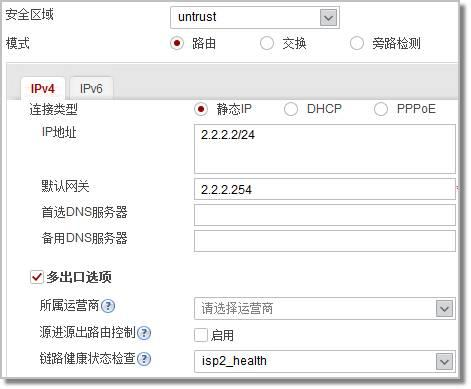Screen dimensions: 471x389
Task: Choose PPPoE connection type
Action: (x=381, y=109)
